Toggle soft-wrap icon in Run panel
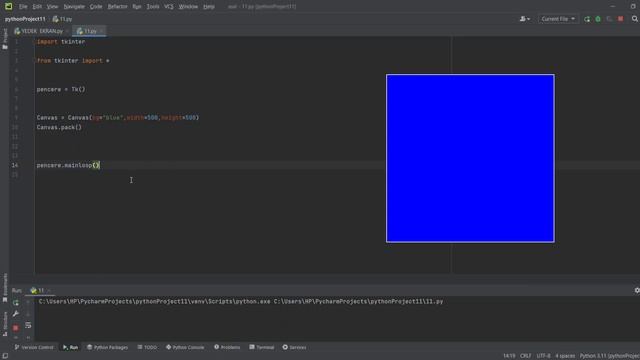Image resolution: width=640 pixels, height=360 pixels. 28,325
